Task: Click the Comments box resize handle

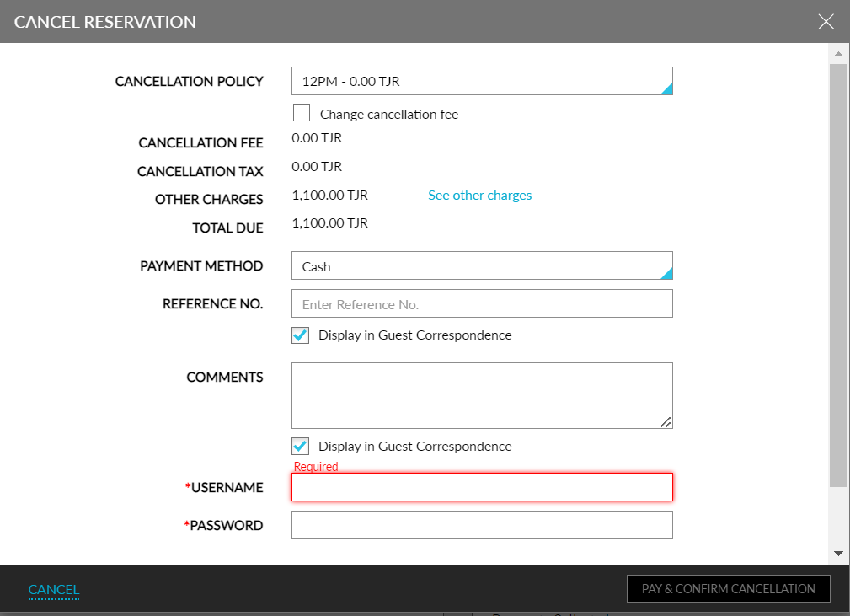Action: (x=666, y=422)
